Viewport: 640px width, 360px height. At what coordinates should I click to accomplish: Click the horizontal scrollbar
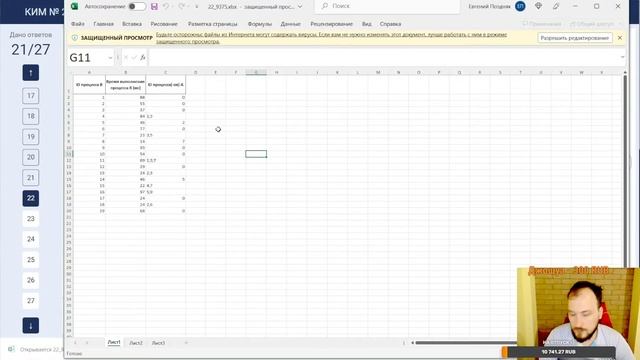465,342
